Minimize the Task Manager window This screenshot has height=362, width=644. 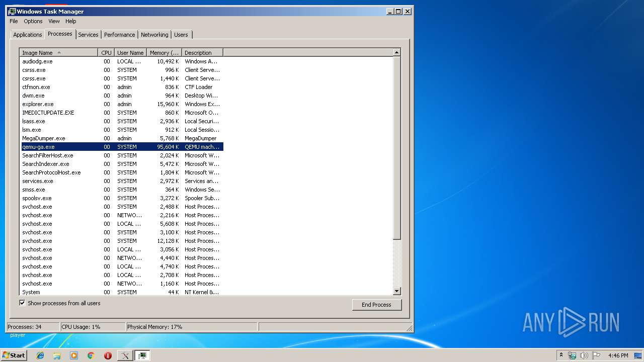(x=390, y=11)
